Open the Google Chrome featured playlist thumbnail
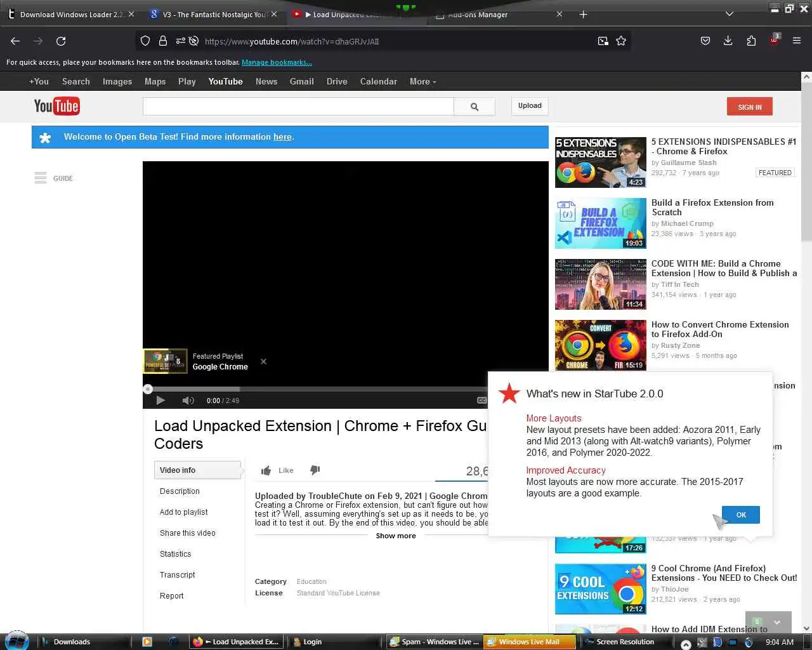This screenshot has width=812, height=650. coord(166,361)
